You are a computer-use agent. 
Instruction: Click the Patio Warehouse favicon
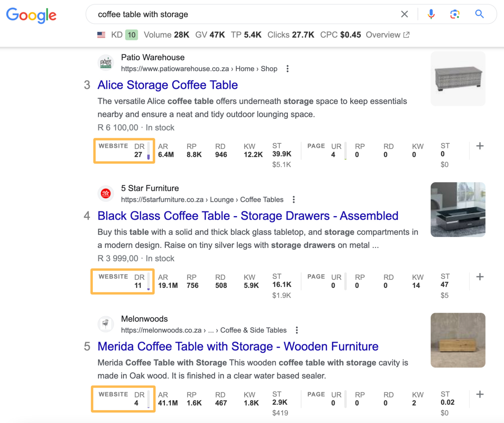(x=106, y=63)
